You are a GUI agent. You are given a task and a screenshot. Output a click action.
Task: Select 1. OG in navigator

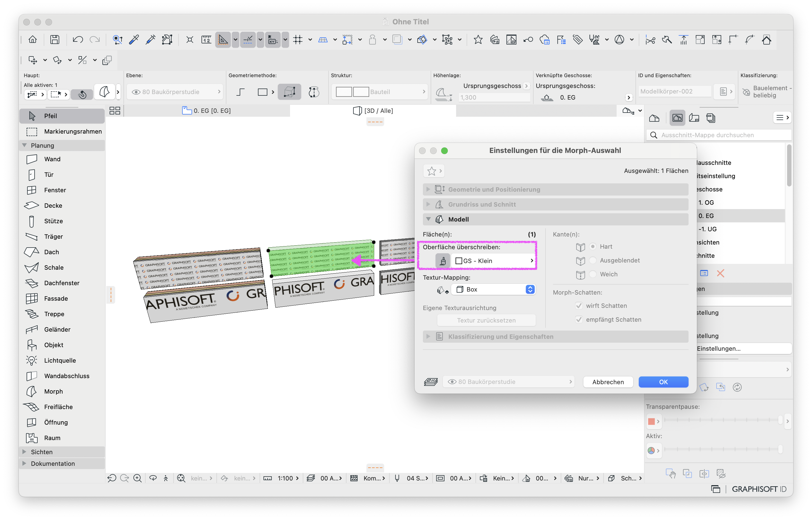(x=706, y=202)
